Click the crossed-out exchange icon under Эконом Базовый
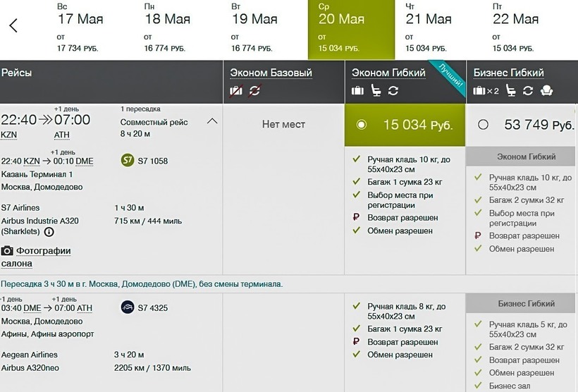Screen dimensions: 578x392 tap(254, 90)
